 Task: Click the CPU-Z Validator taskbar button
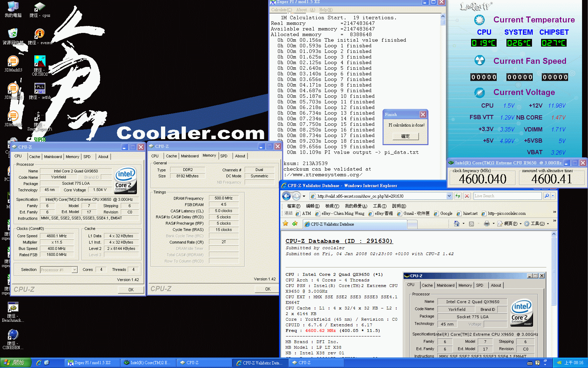point(261,363)
